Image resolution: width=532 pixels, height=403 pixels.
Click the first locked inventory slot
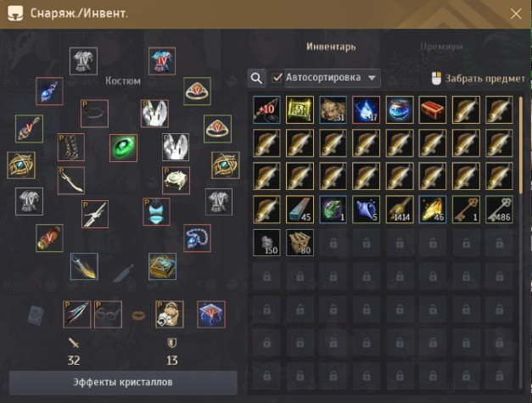point(333,243)
